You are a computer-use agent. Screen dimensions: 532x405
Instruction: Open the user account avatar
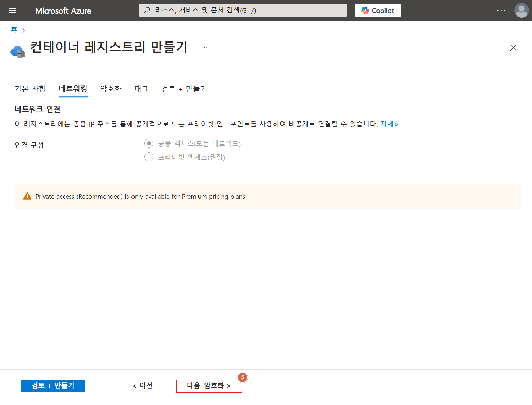point(521,11)
